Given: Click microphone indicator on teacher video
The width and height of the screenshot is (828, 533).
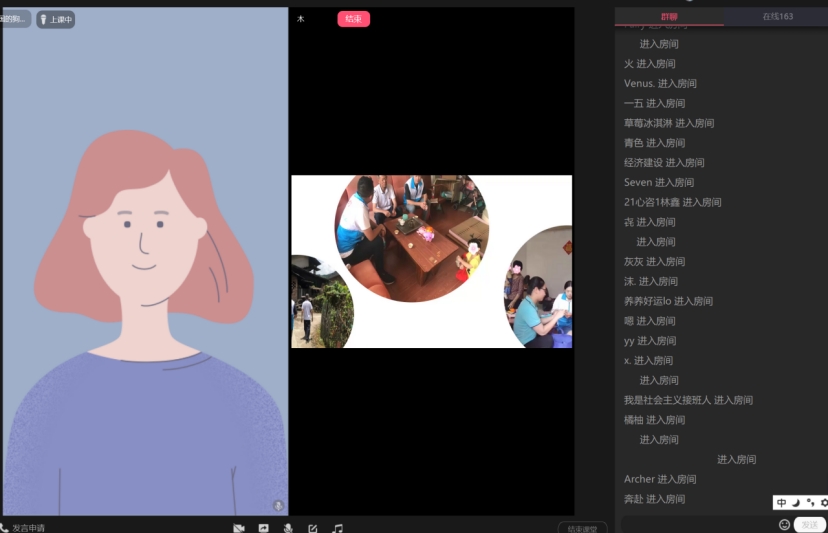Looking at the screenshot, I should [278, 506].
